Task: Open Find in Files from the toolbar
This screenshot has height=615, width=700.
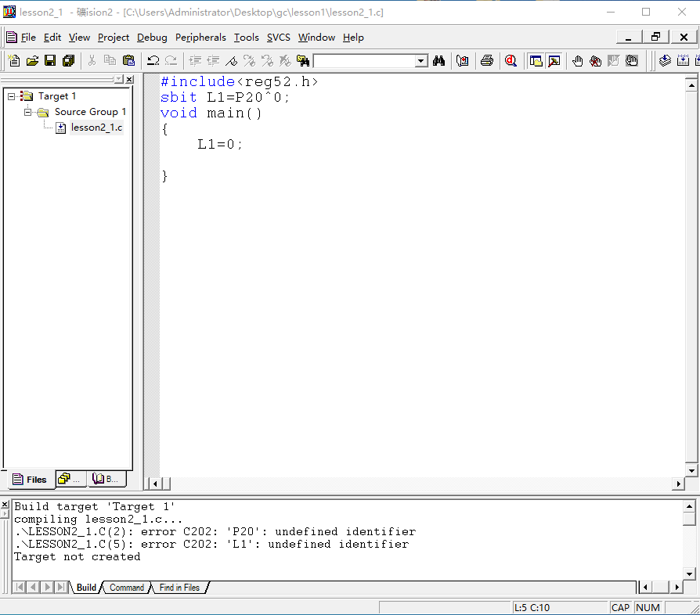Action: 303,61
